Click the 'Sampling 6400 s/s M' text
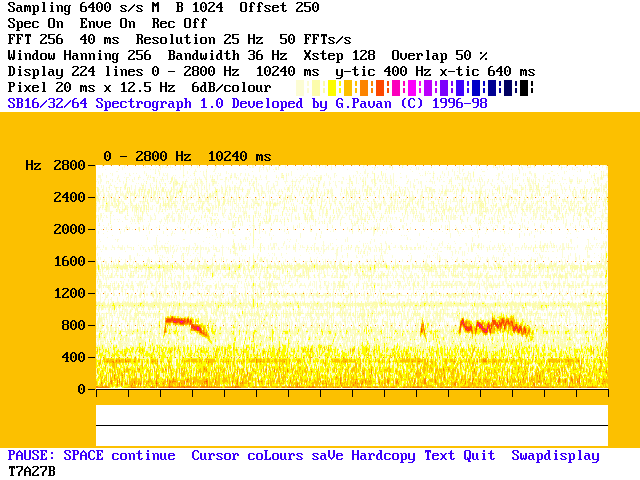640x480 pixels. click(x=84, y=7)
